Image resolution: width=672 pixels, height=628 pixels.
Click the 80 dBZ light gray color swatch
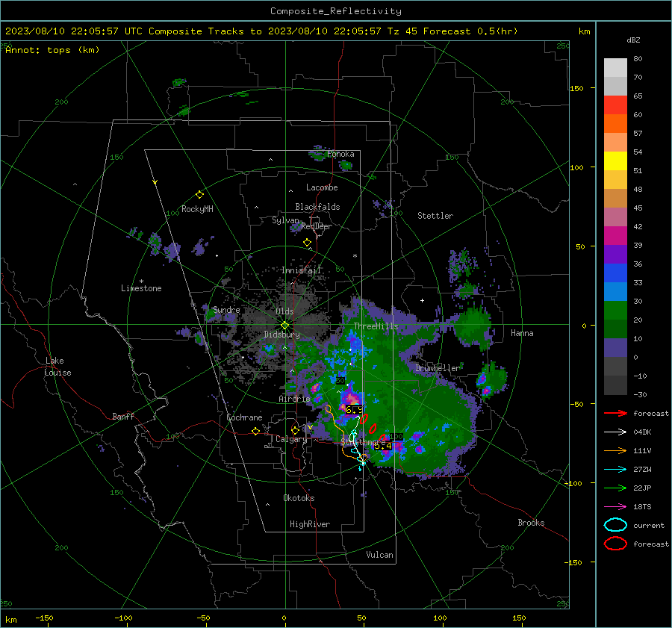click(x=615, y=67)
